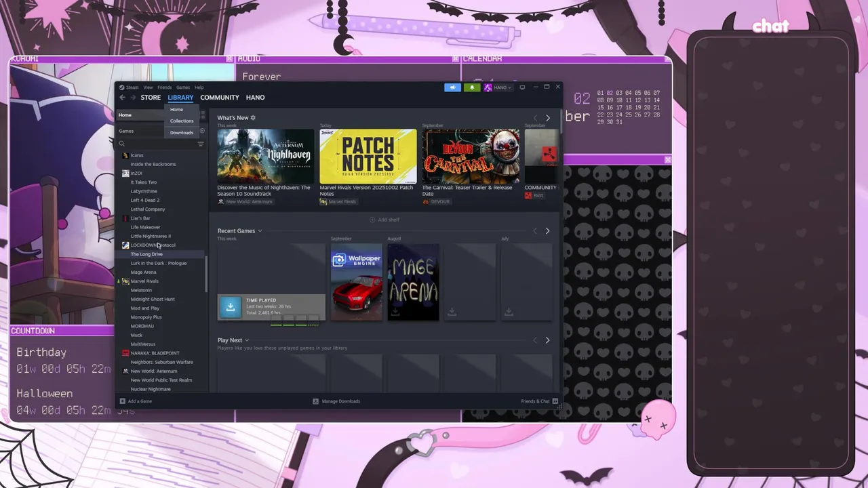Click the Rust icon under COMMUNITY news
The height and width of the screenshot is (488, 868).
(528, 196)
